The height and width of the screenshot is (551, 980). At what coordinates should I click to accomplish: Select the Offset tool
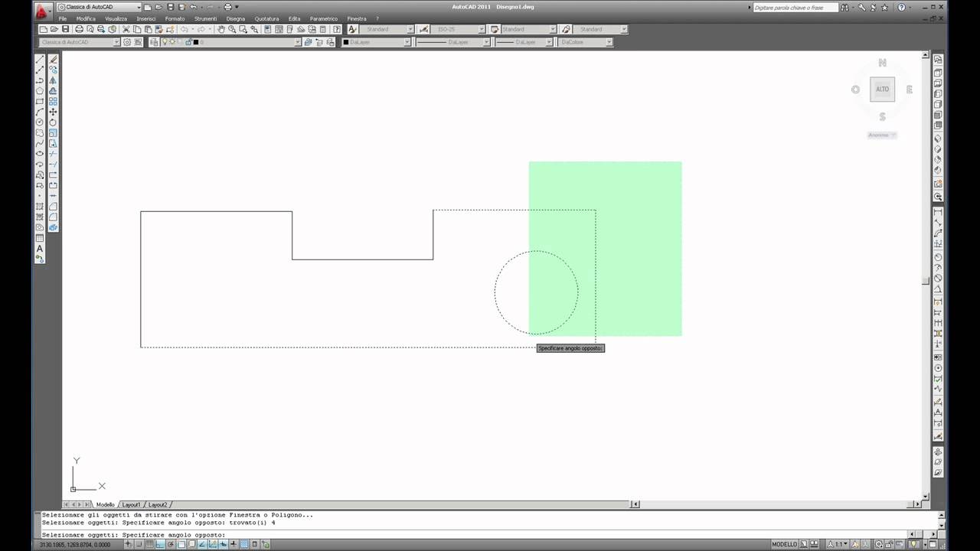click(53, 91)
